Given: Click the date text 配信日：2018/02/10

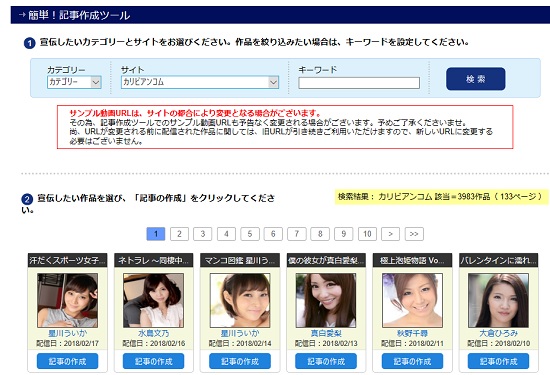Looking at the screenshot, I should pyautogui.click(x=498, y=343).
